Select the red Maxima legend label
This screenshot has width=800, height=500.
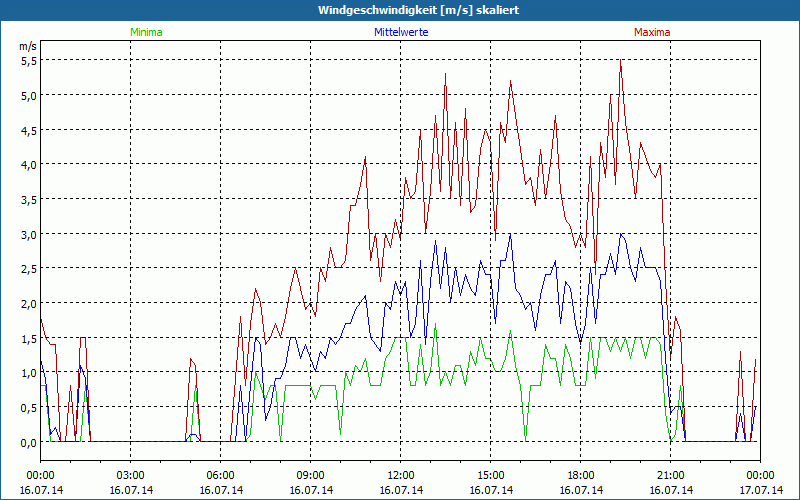(652, 32)
